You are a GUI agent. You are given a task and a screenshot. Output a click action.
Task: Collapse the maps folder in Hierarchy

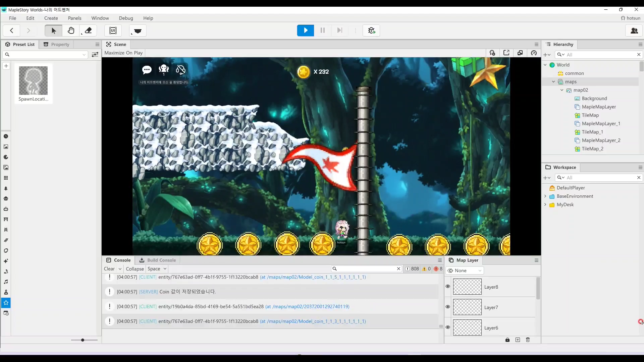click(x=553, y=82)
